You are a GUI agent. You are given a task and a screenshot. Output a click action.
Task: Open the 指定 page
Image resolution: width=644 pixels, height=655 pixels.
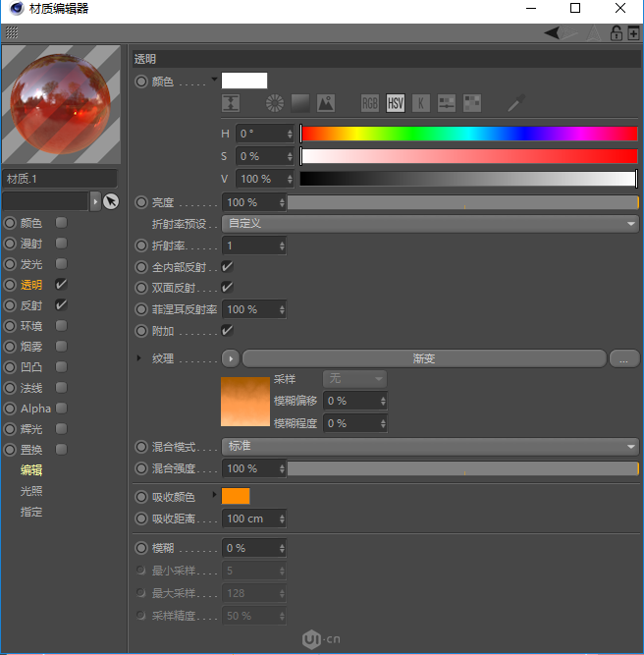pos(31,512)
